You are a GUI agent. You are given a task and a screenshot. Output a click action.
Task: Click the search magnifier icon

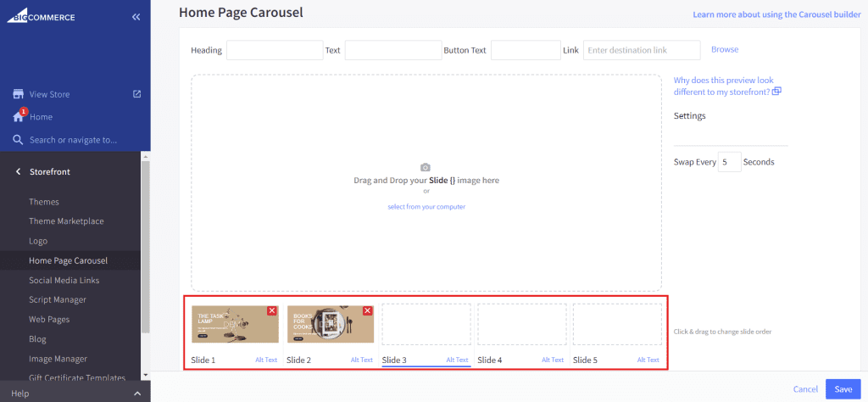pos(19,140)
